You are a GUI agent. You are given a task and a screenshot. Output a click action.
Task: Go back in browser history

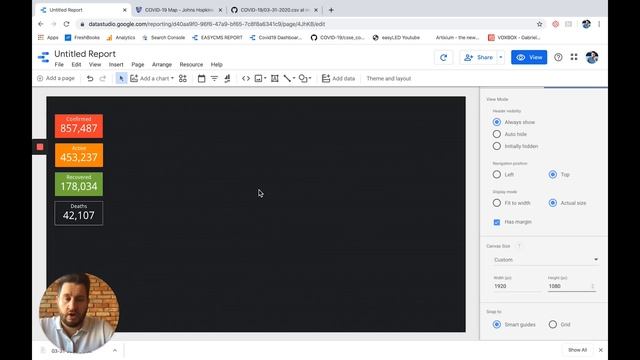pyautogui.click(x=40, y=24)
